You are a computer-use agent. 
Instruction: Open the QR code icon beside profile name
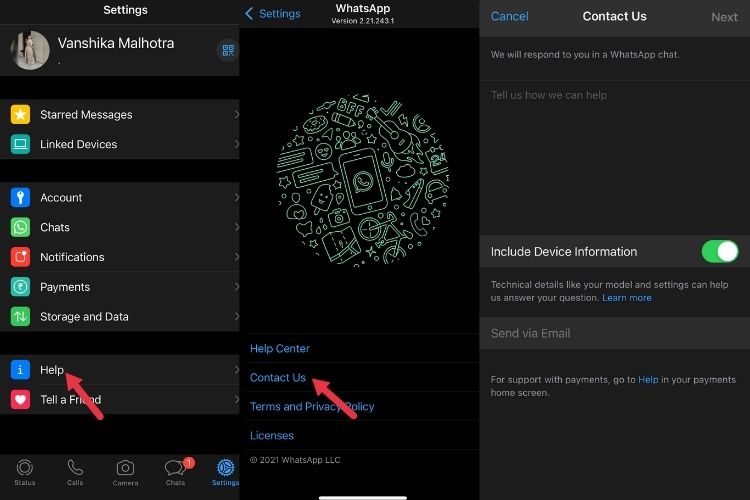[228, 50]
